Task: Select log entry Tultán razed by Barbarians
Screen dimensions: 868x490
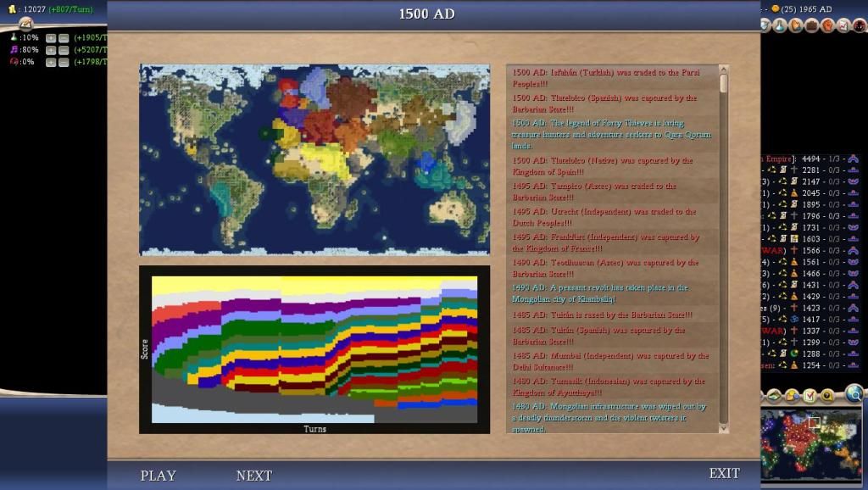Action: click(612, 315)
